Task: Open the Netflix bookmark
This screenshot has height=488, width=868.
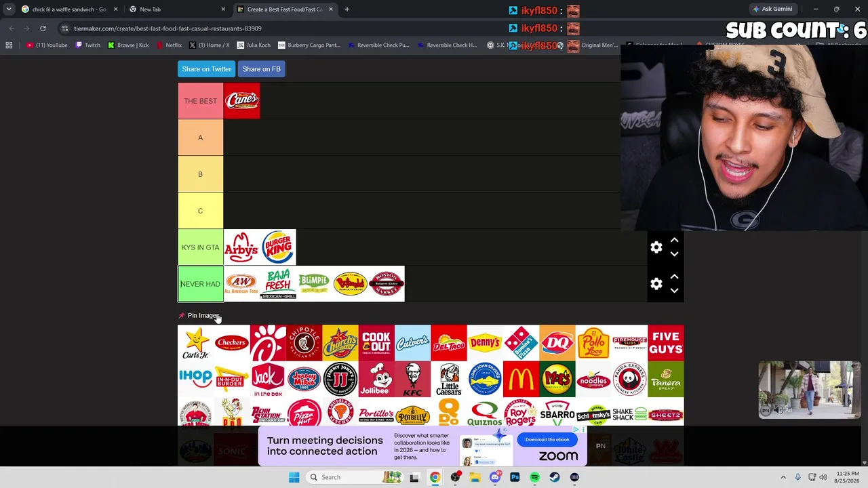Action: pos(169,45)
